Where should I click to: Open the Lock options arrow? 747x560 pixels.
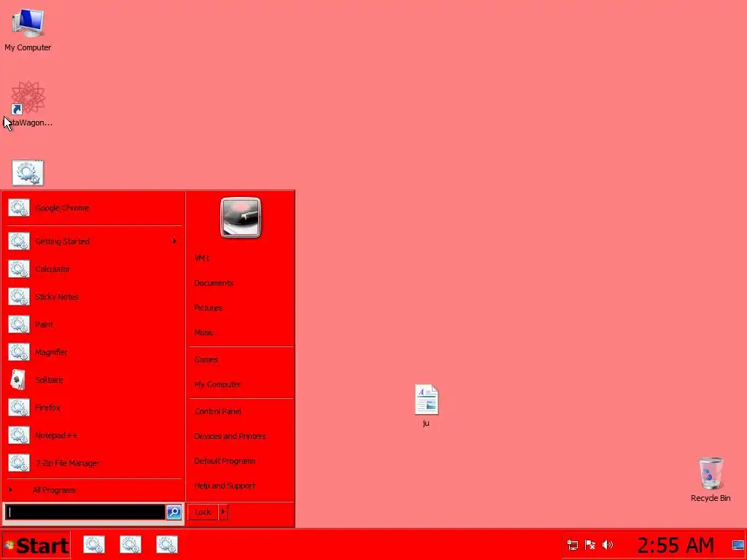(223, 513)
